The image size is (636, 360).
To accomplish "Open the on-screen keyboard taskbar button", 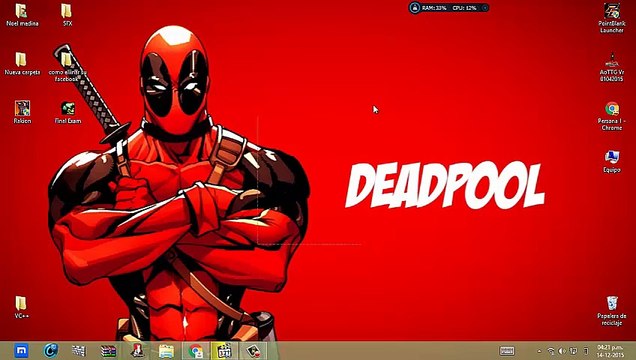I will (x=507, y=351).
